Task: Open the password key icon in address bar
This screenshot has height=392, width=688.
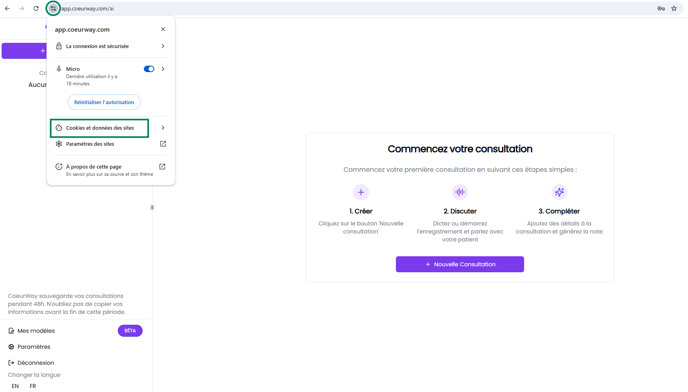Action: pyautogui.click(x=661, y=8)
